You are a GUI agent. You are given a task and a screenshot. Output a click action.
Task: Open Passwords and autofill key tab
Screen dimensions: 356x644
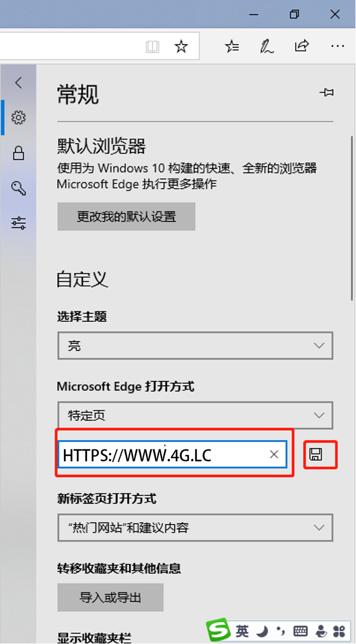19,188
